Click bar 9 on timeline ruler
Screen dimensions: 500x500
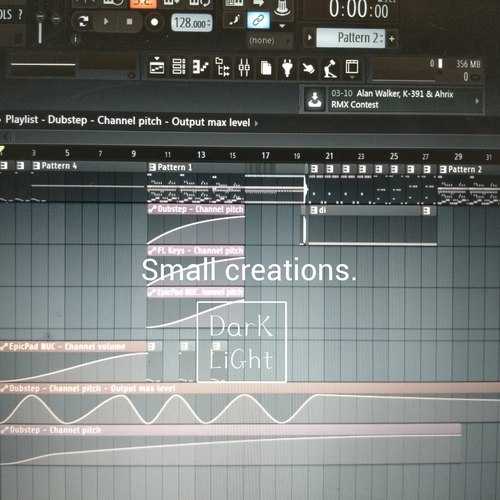134,154
